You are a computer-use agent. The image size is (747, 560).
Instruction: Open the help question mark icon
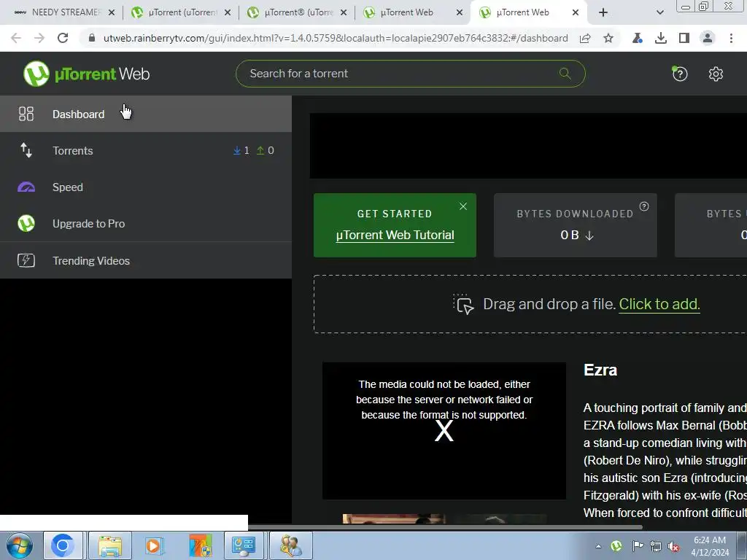[680, 74]
